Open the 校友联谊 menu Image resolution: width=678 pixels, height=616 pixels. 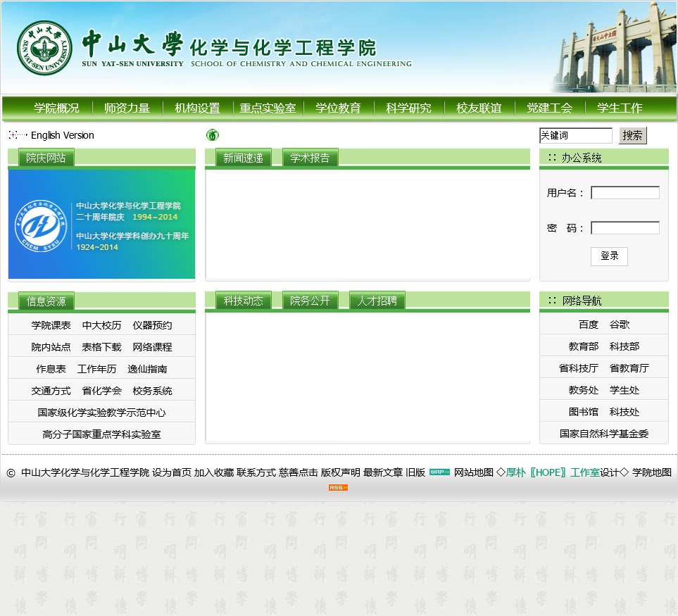(x=479, y=108)
